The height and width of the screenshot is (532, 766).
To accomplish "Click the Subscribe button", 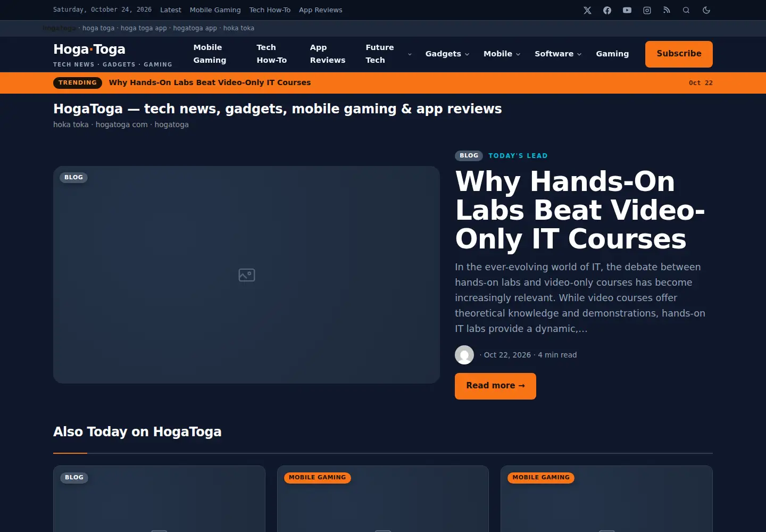I will pos(679,54).
